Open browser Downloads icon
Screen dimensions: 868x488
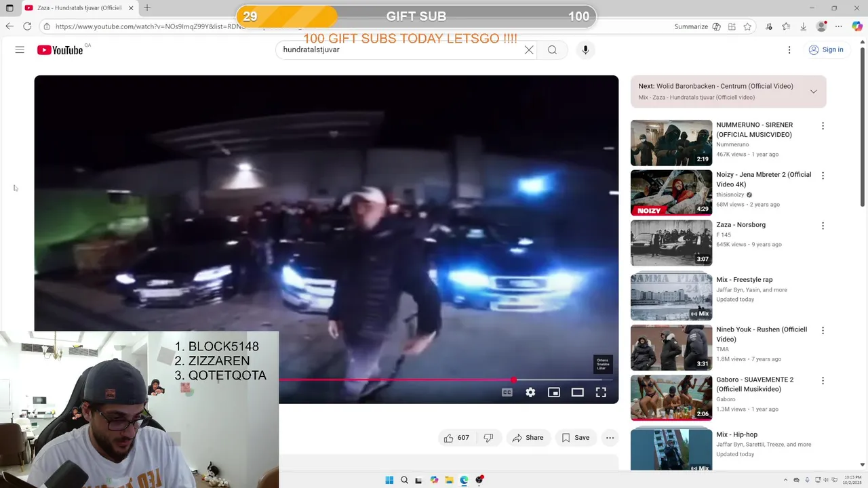pos(804,26)
